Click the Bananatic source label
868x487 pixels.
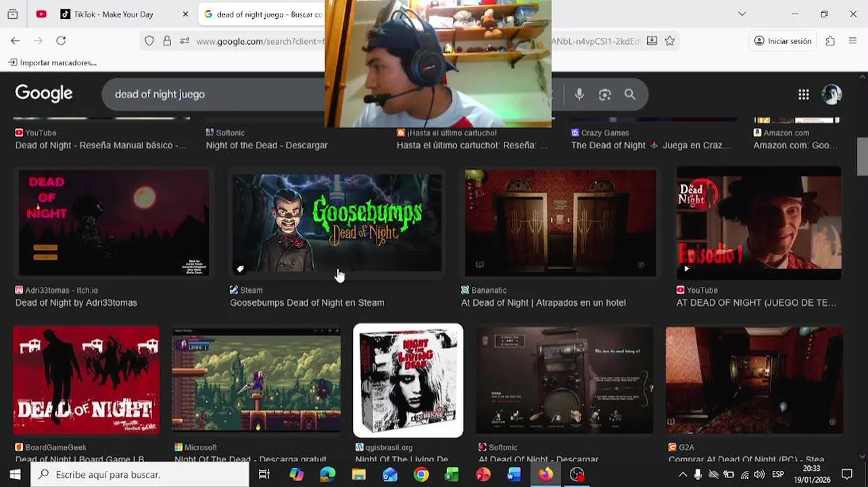click(x=489, y=290)
